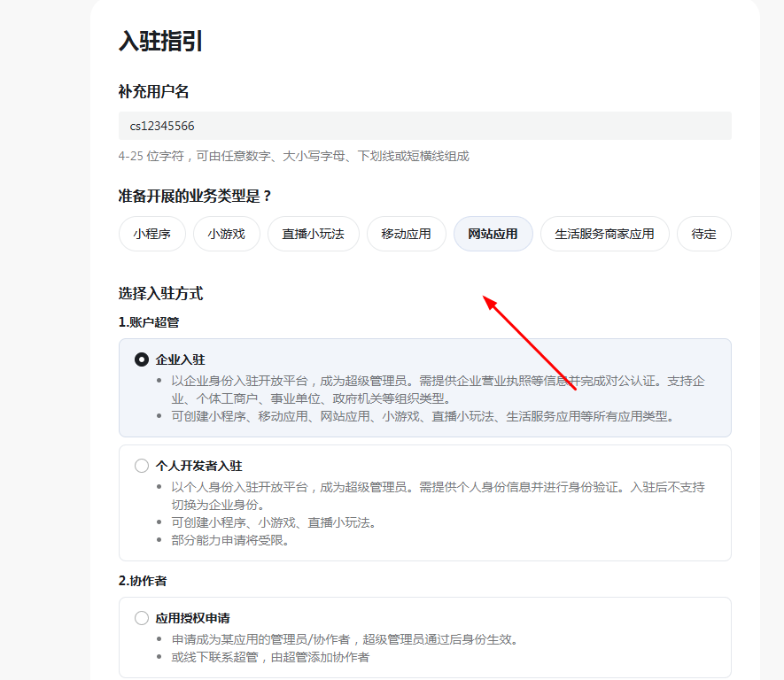The width and height of the screenshot is (784, 680).
Task: Click the 准备开展的业务类型是？ question text
Action: [x=195, y=196]
